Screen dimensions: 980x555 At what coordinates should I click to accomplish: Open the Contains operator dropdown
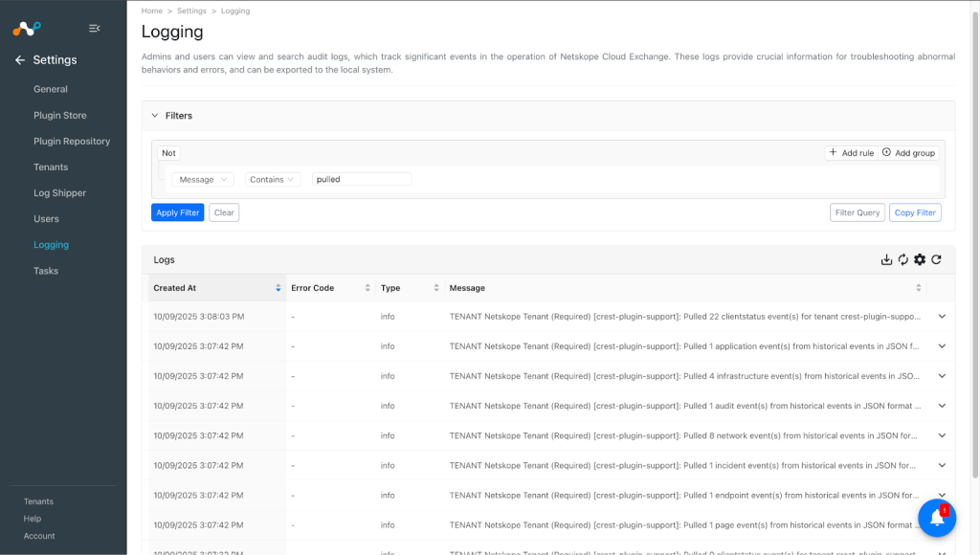273,179
